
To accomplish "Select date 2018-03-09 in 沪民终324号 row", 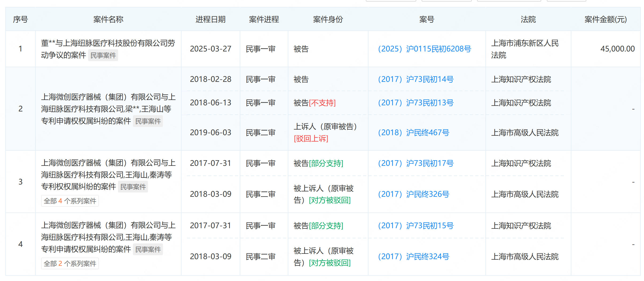I will 210,256.
